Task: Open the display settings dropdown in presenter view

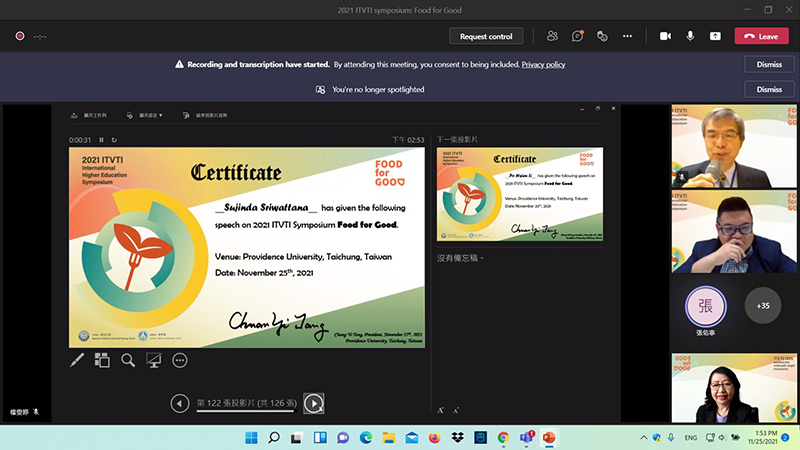Action: pyautogui.click(x=144, y=115)
